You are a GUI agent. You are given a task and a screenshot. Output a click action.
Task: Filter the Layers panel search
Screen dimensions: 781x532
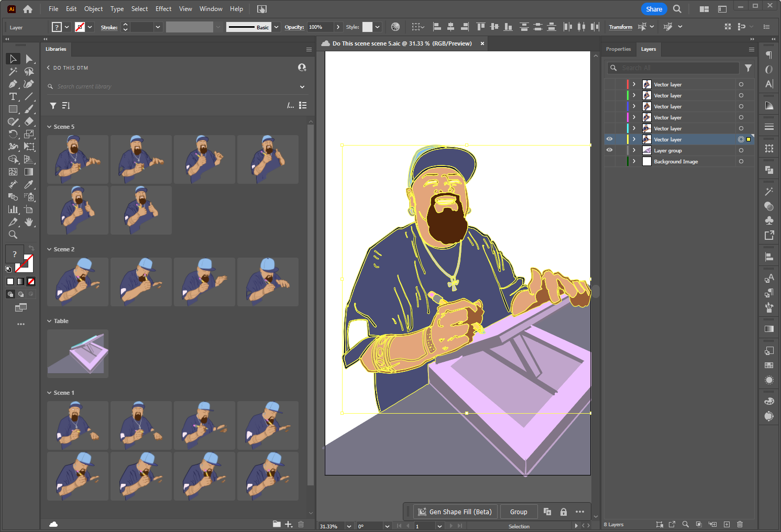748,68
